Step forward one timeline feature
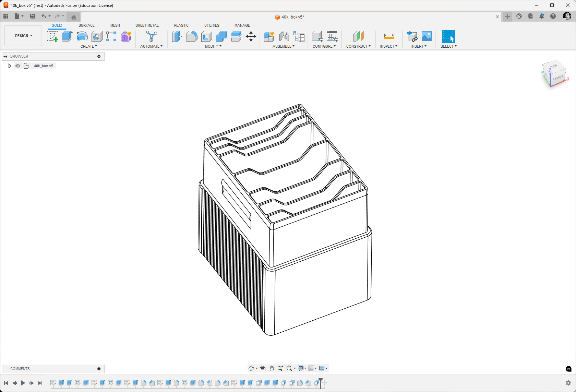Viewport: 576px width, 392px height. [x=32, y=383]
